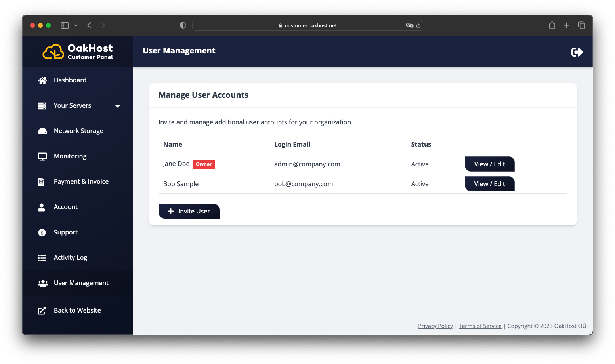Click the Support info icon in sidebar
The height and width of the screenshot is (364, 615).
click(42, 233)
